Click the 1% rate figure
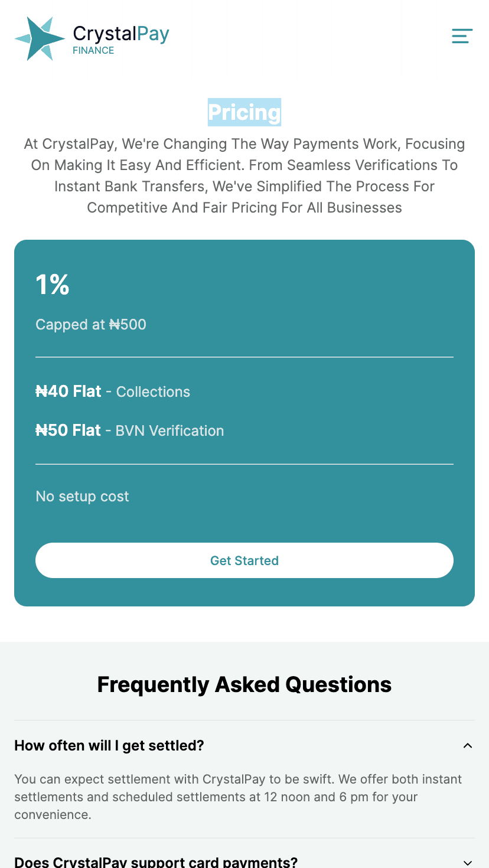This screenshot has width=489, height=868. [x=53, y=285]
